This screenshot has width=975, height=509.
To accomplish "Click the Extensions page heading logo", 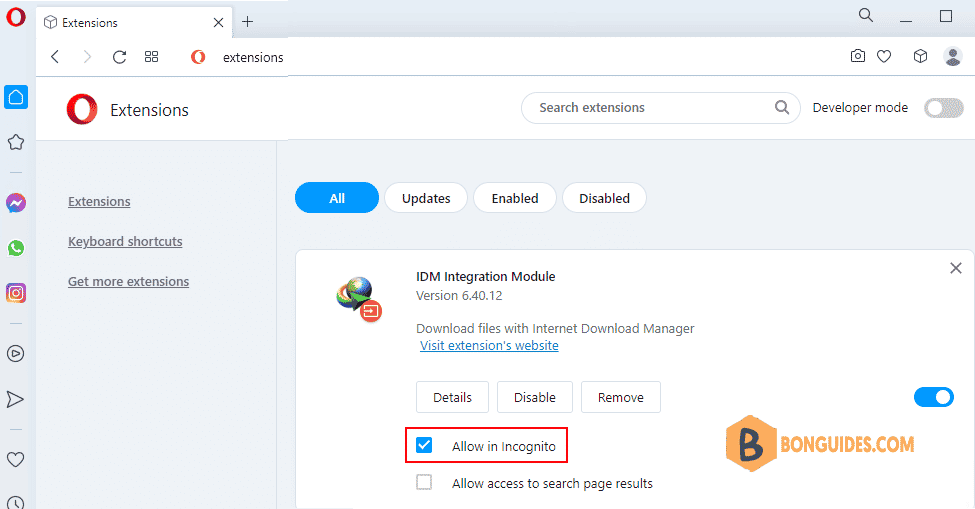I will click(x=82, y=109).
